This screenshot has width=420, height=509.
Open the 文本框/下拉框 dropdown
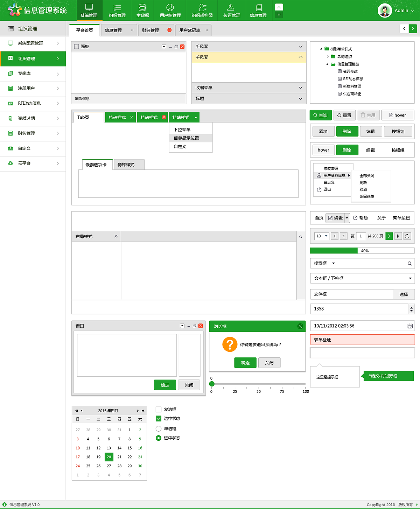[x=409, y=278]
